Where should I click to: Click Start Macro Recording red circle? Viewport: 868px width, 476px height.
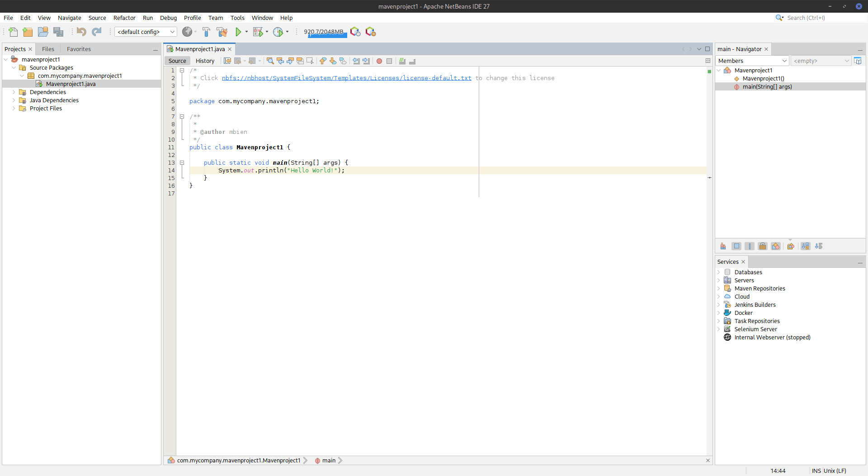pos(379,61)
